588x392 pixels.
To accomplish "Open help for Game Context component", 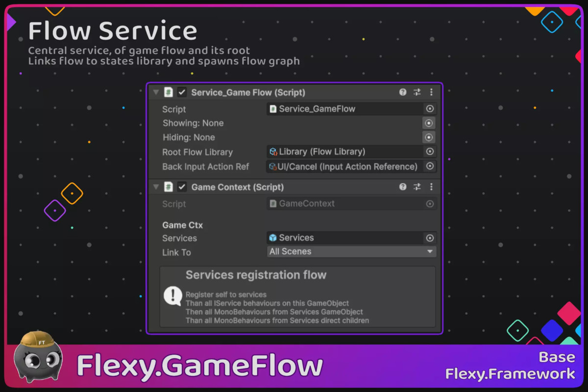I will point(403,187).
